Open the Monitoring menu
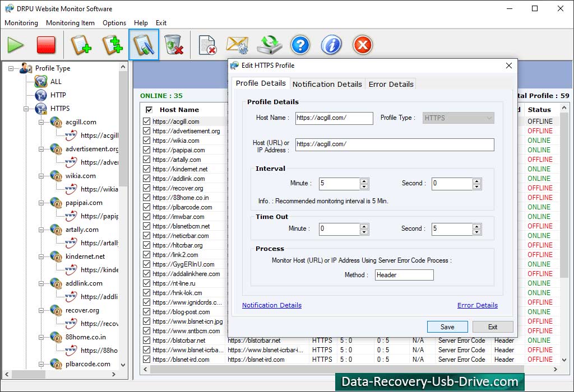Image resolution: width=574 pixels, height=392 pixels. (x=21, y=22)
